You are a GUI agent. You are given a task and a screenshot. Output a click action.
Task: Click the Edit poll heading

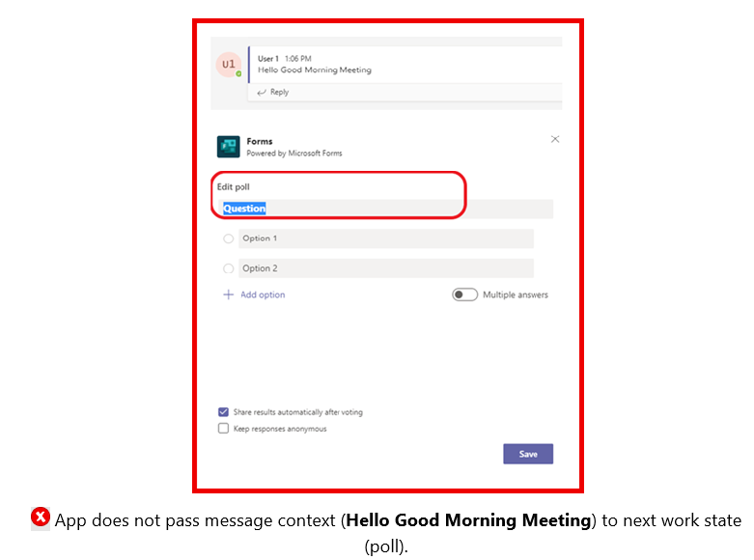pos(234,186)
